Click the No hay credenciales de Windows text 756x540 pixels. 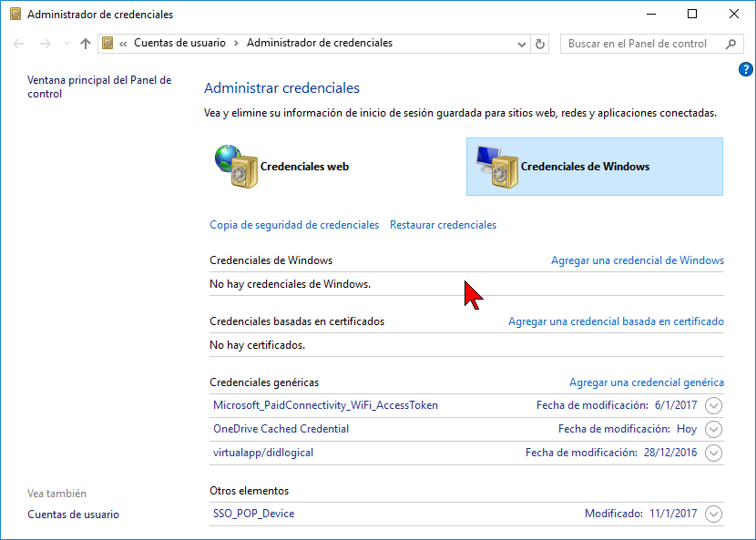tap(291, 284)
